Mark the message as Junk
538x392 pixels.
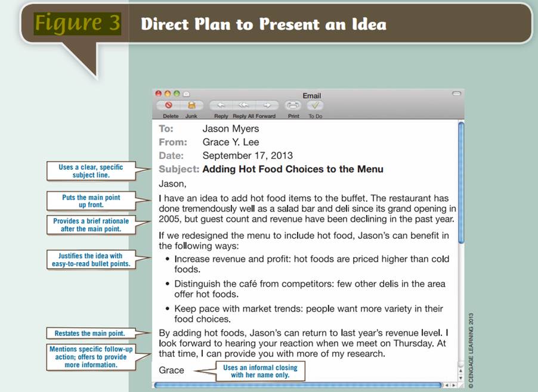coord(191,105)
